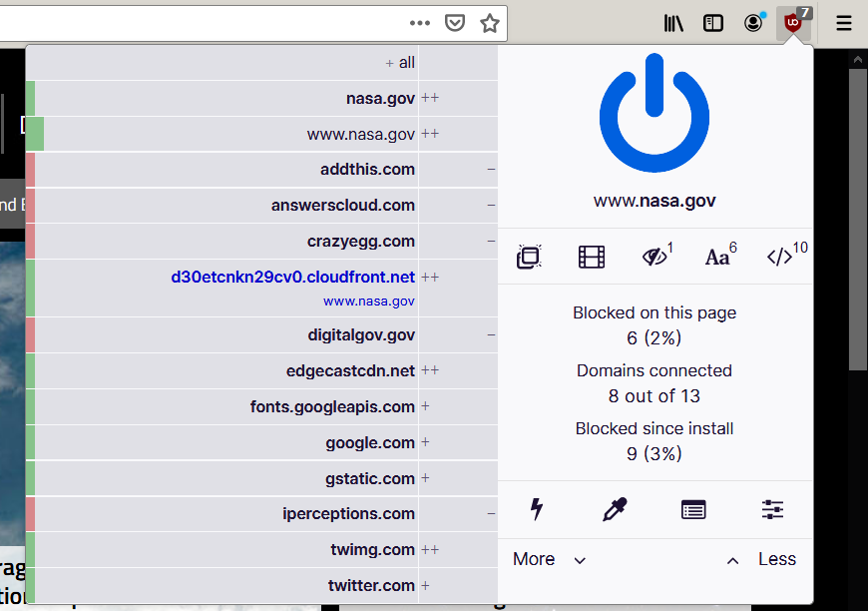
Task: Open dashboard sliders icon
Action: pyautogui.click(x=772, y=509)
